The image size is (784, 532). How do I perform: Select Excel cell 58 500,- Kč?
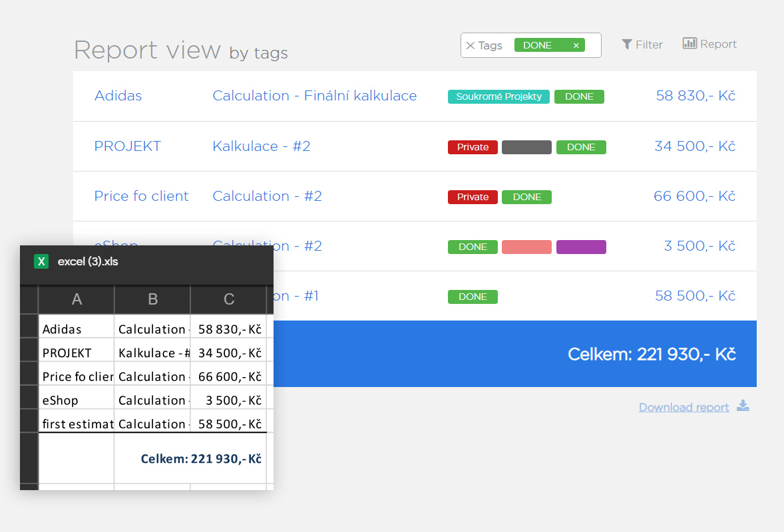[x=228, y=420]
